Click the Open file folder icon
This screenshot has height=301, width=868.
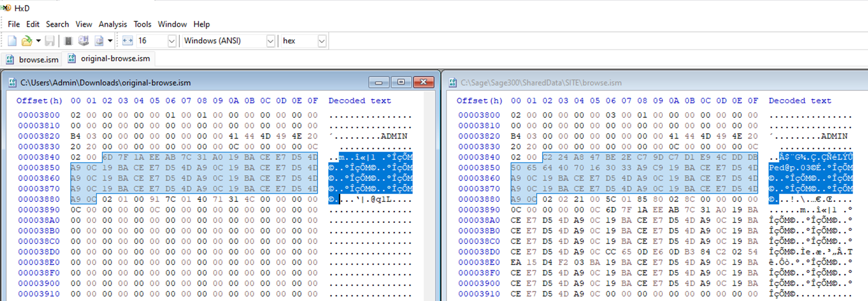click(26, 41)
